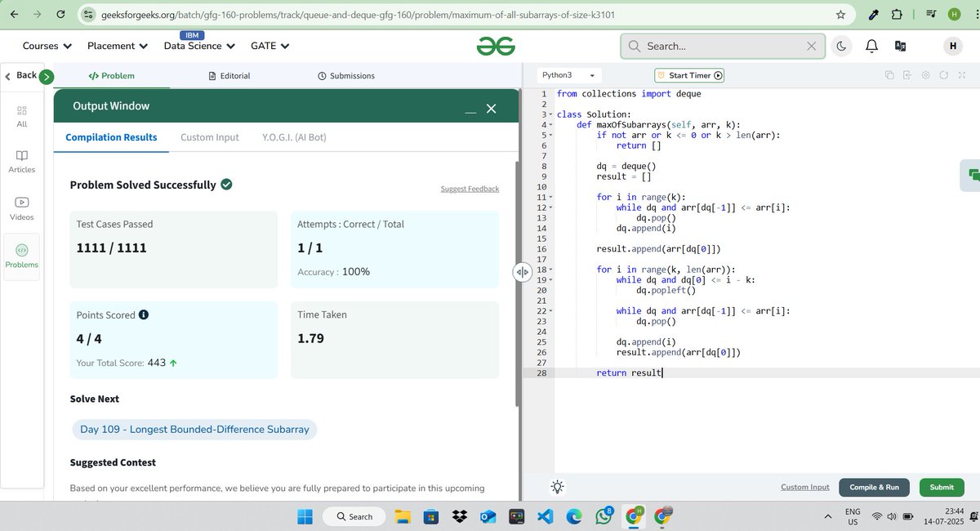Expand the Courses menu
This screenshot has height=531, width=980.
[x=47, y=47]
